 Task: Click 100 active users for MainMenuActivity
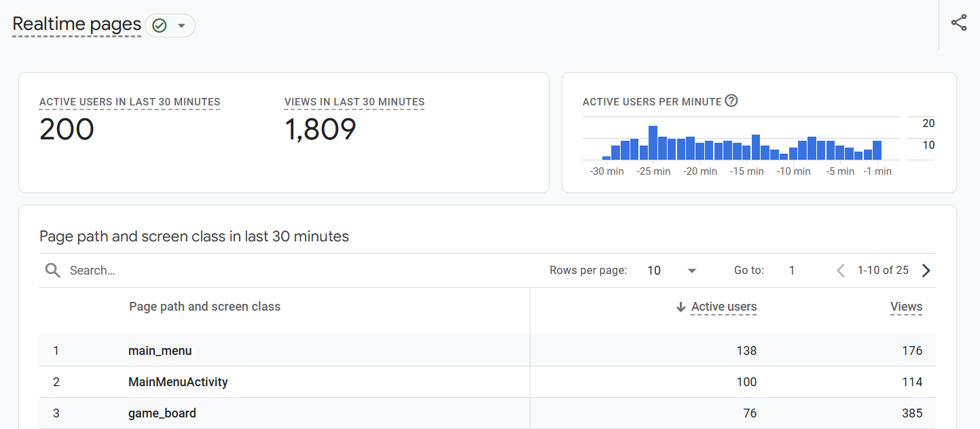pos(746,382)
